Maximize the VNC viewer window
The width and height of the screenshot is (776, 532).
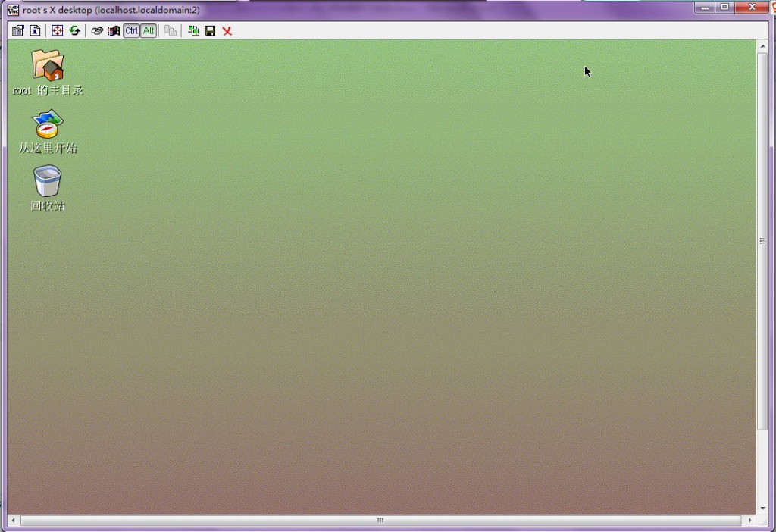pos(725,7)
